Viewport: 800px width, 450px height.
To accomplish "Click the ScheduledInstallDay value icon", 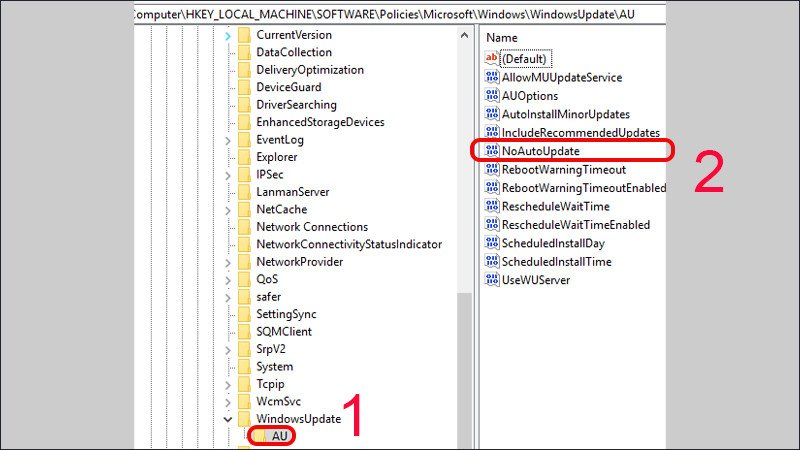I will pos(491,243).
